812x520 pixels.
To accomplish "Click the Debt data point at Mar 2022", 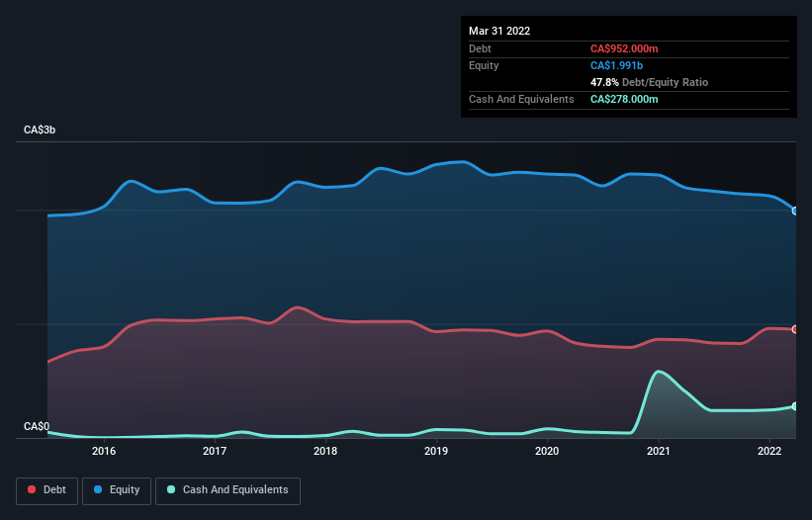I will pos(795,329).
